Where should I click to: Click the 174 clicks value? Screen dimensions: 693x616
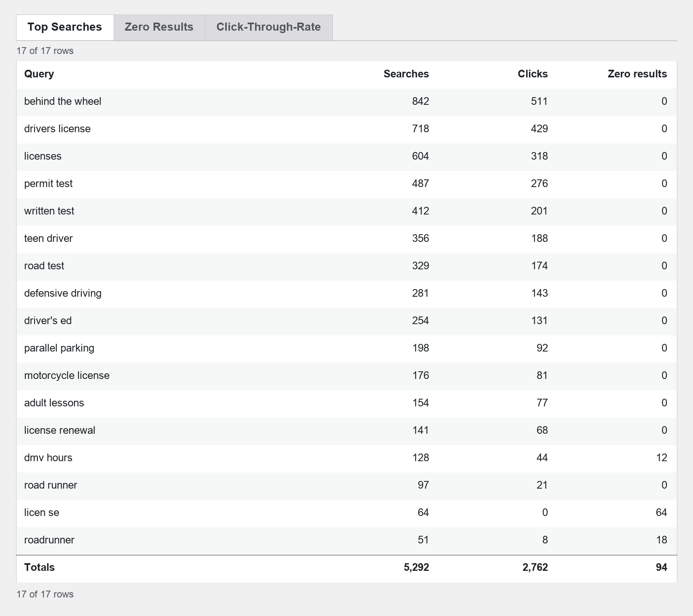point(539,266)
